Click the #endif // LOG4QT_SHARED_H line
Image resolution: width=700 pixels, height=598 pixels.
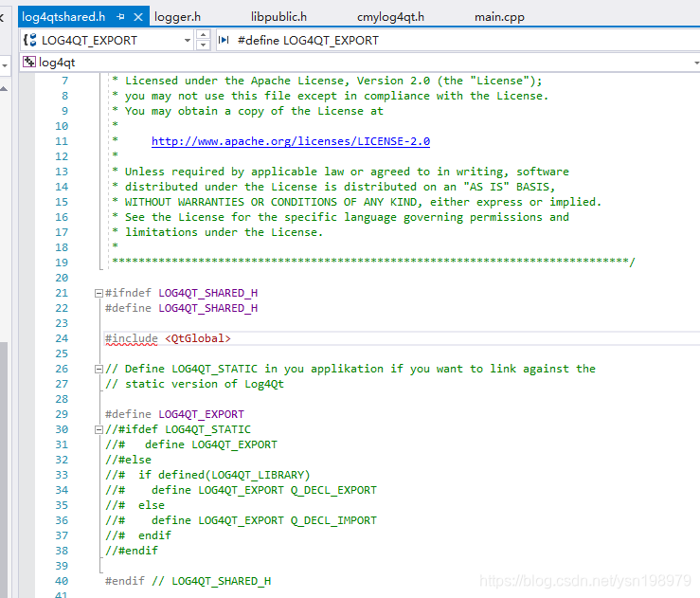point(188,581)
